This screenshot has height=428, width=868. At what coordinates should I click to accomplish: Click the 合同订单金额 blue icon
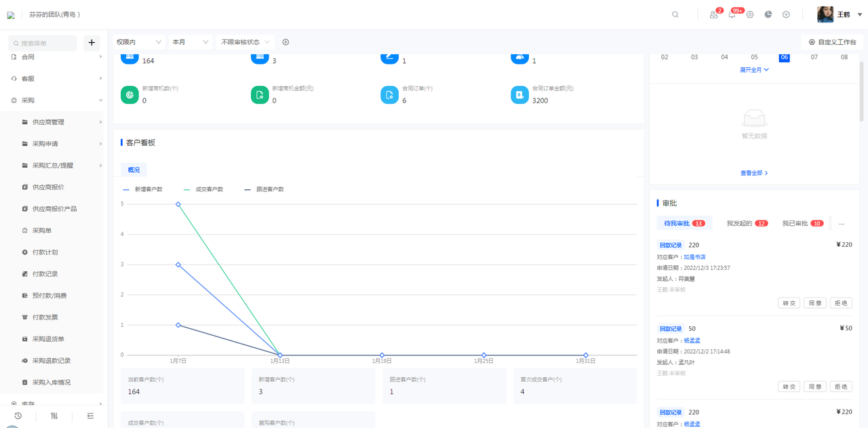click(x=519, y=95)
